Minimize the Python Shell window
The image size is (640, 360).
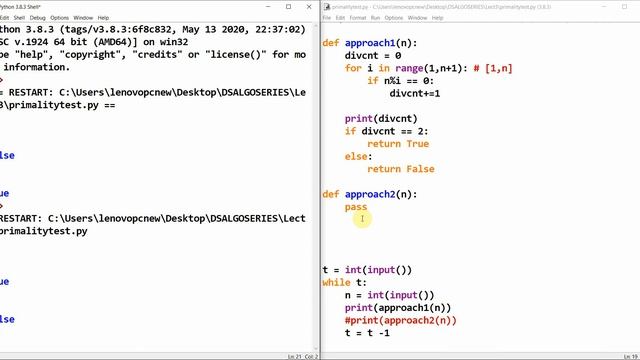pos(268,7)
